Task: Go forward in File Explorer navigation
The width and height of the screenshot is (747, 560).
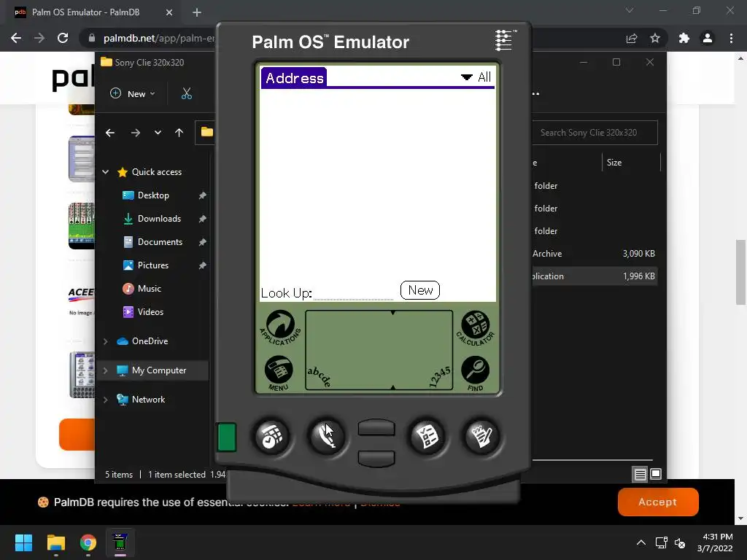Action: [x=135, y=133]
